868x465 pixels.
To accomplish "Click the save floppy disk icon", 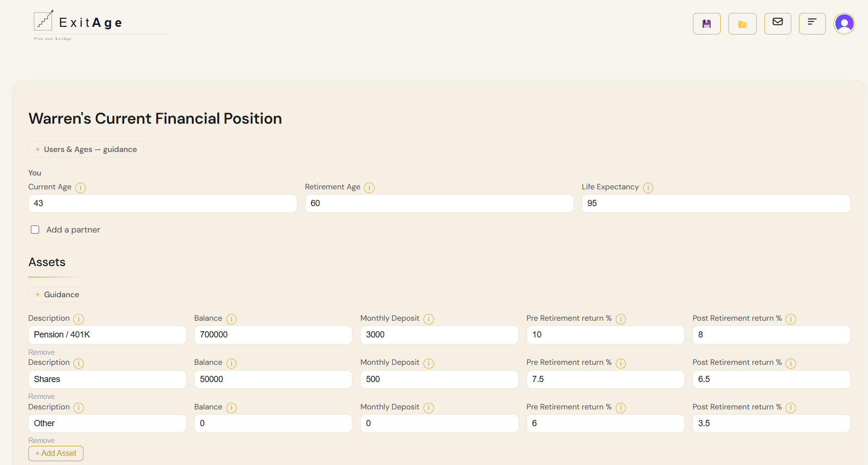I will (706, 24).
